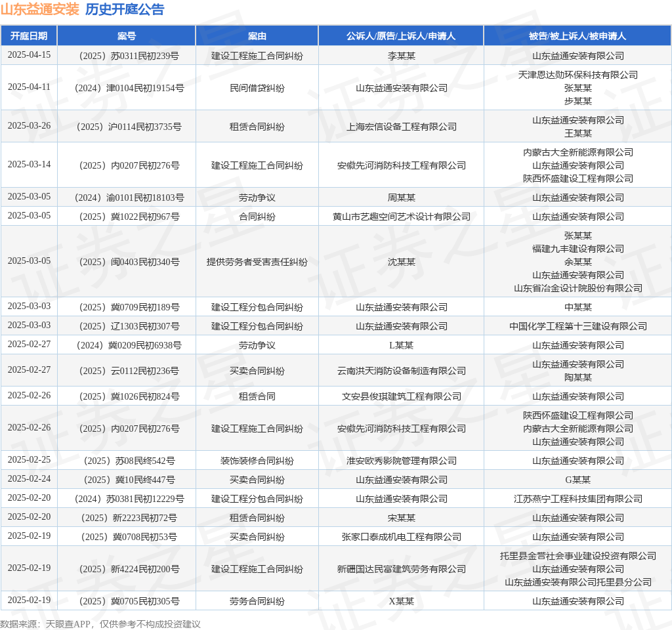Click plaintiff 新疆国达民富建筑劳务有限公司
672x630 pixels.
click(x=401, y=569)
